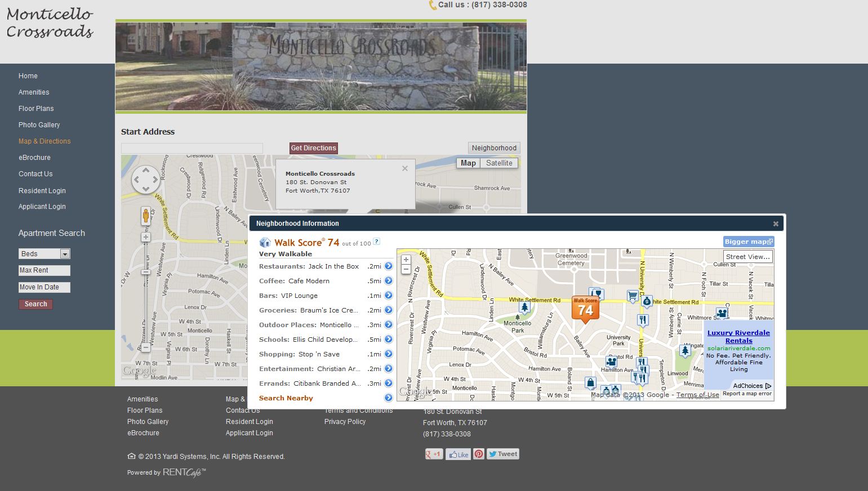Image resolution: width=868 pixels, height=491 pixels.
Task: Open Photo Gallery in the sidebar menu
Action: pyautogui.click(x=39, y=125)
